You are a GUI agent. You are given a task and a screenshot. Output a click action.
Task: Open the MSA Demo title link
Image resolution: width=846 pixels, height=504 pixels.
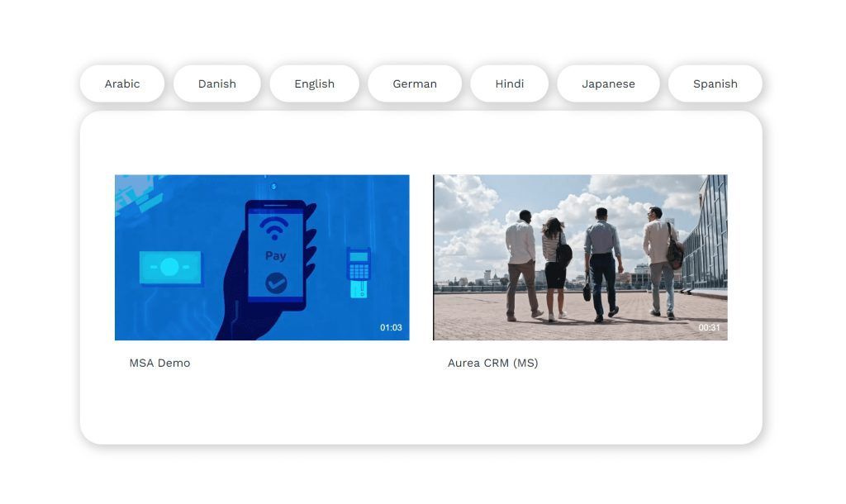point(159,363)
